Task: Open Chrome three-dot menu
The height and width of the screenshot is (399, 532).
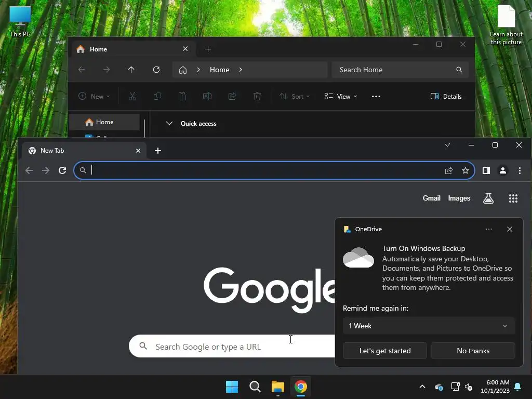Action: 520,170
